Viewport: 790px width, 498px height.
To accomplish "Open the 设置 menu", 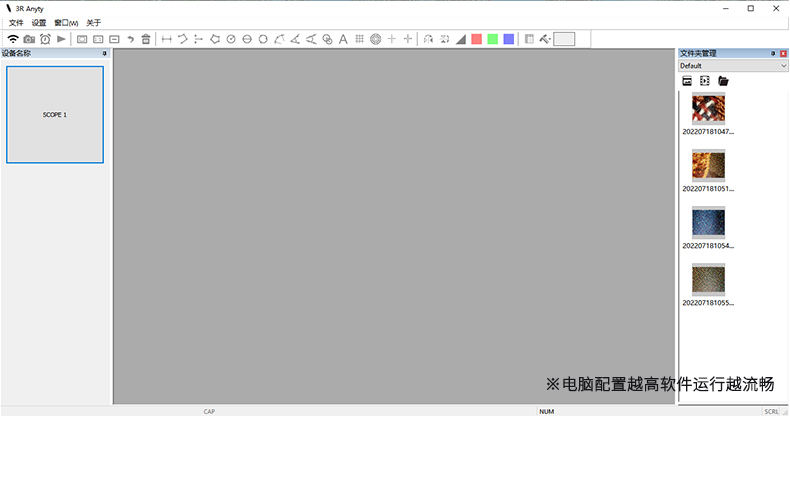I will [x=39, y=23].
